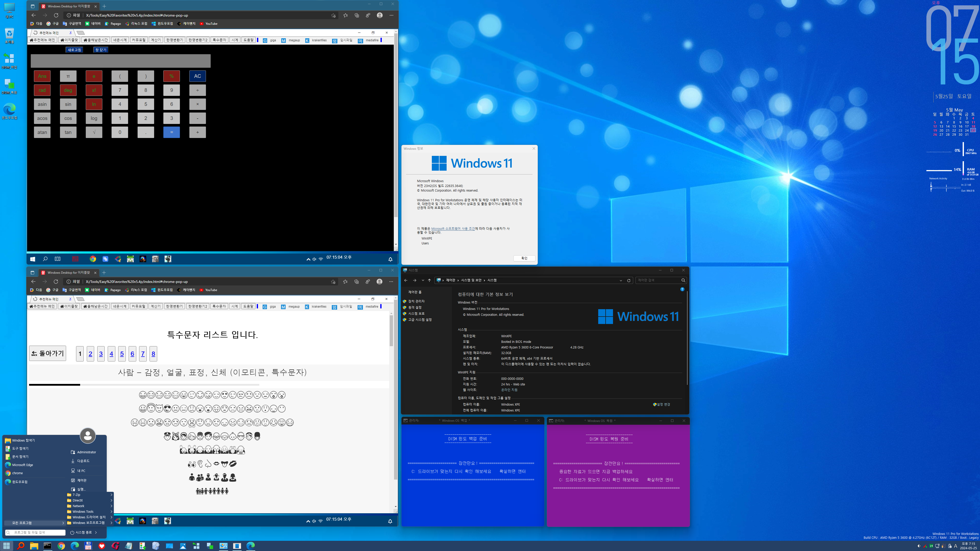
Task: Open the DISM_백업 desktop shortcut
Action: pos(9,61)
